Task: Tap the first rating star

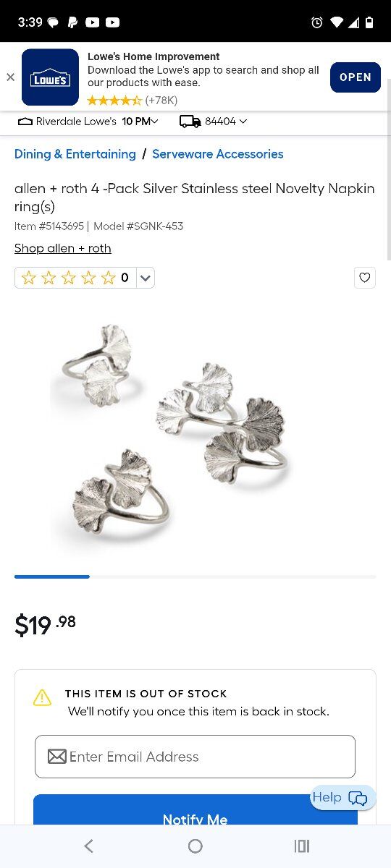Action: 29,278
